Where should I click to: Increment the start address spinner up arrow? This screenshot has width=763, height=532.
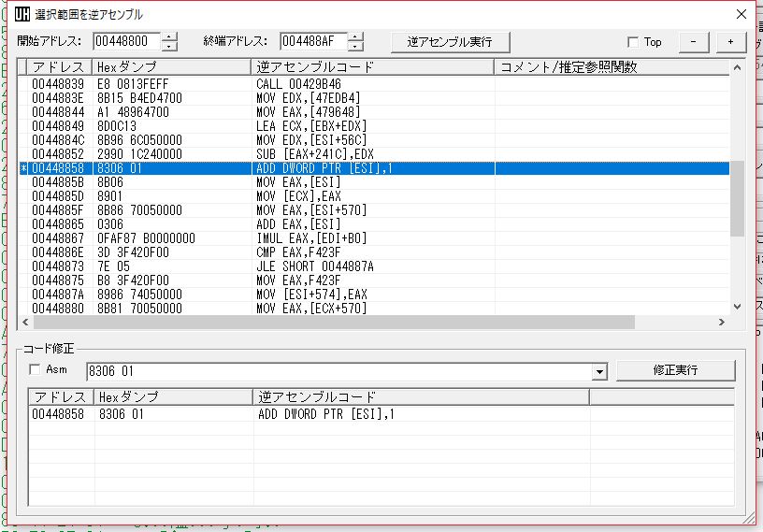click(x=169, y=37)
